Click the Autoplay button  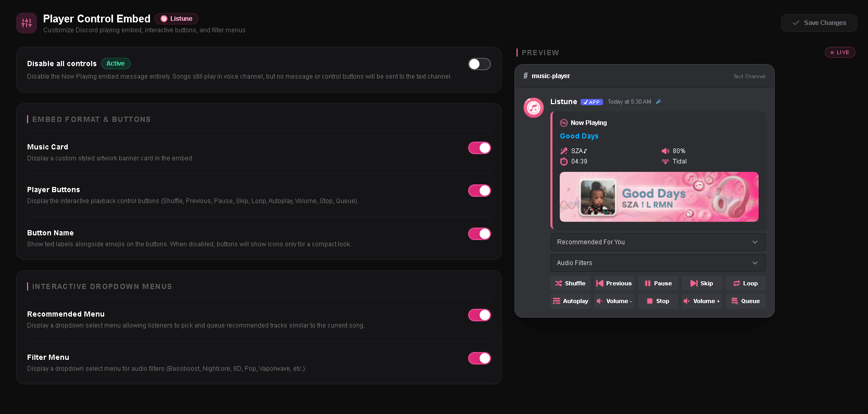[x=570, y=301]
